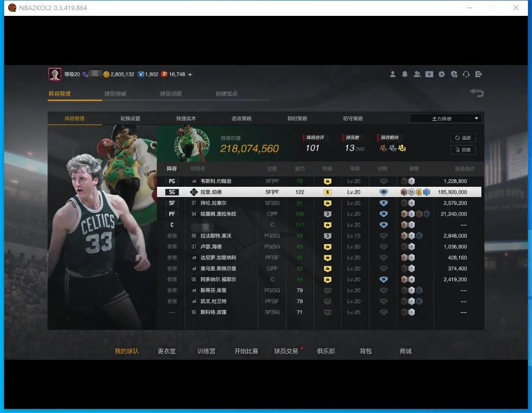
Task: Go back using the return arrow
Action: click(x=477, y=93)
